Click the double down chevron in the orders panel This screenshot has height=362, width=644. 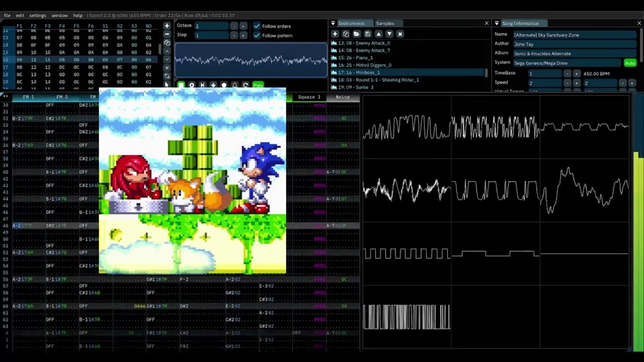click(x=167, y=68)
